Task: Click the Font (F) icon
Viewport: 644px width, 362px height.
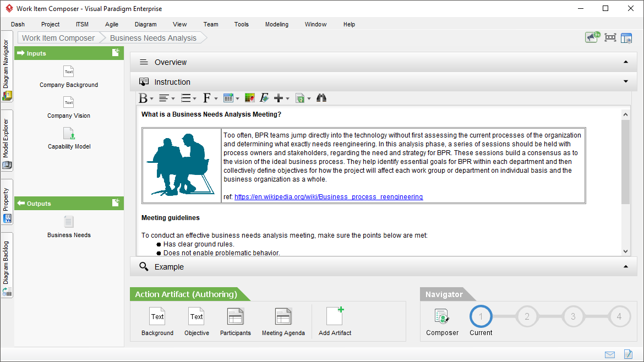Action: pos(206,98)
